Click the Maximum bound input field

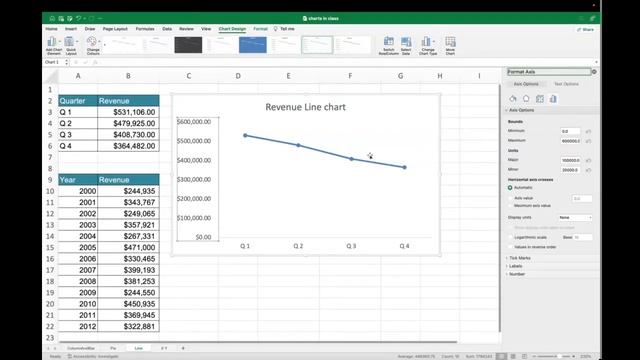tap(571, 141)
